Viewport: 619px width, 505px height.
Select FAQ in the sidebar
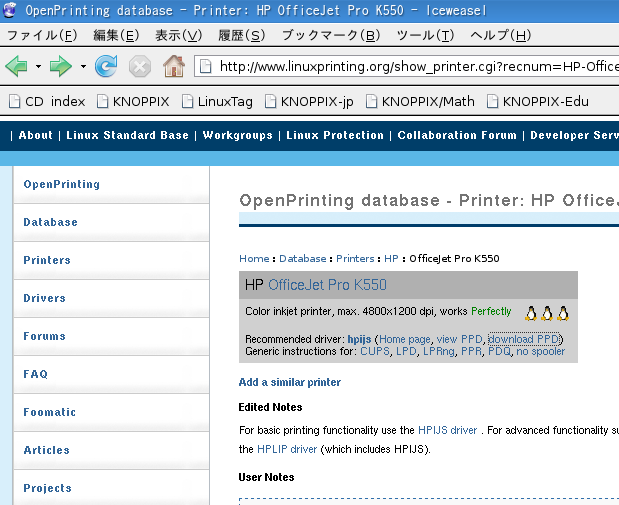coord(36,374)
